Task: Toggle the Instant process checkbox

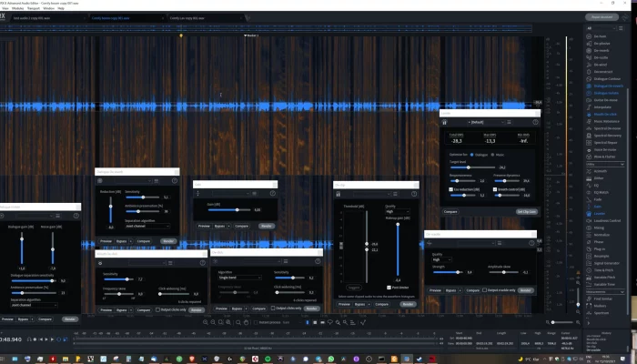Action: point(256,322)
